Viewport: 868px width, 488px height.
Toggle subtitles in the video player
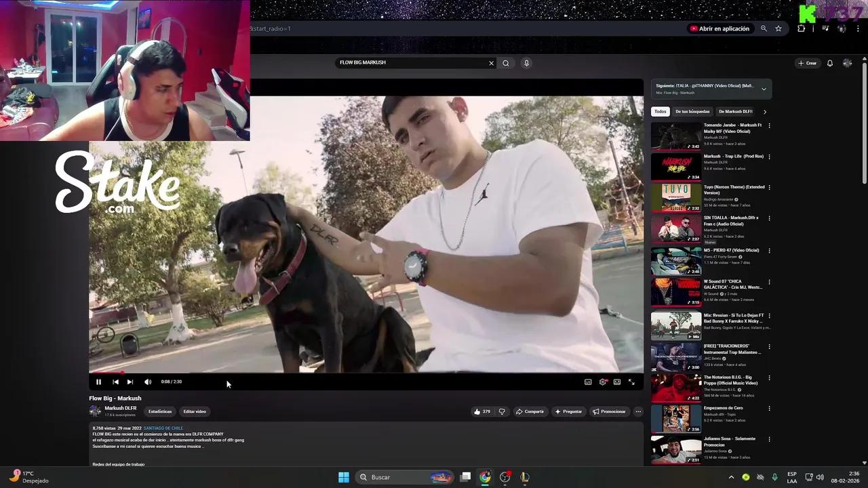pyautogui.click(x=588, y=382)
